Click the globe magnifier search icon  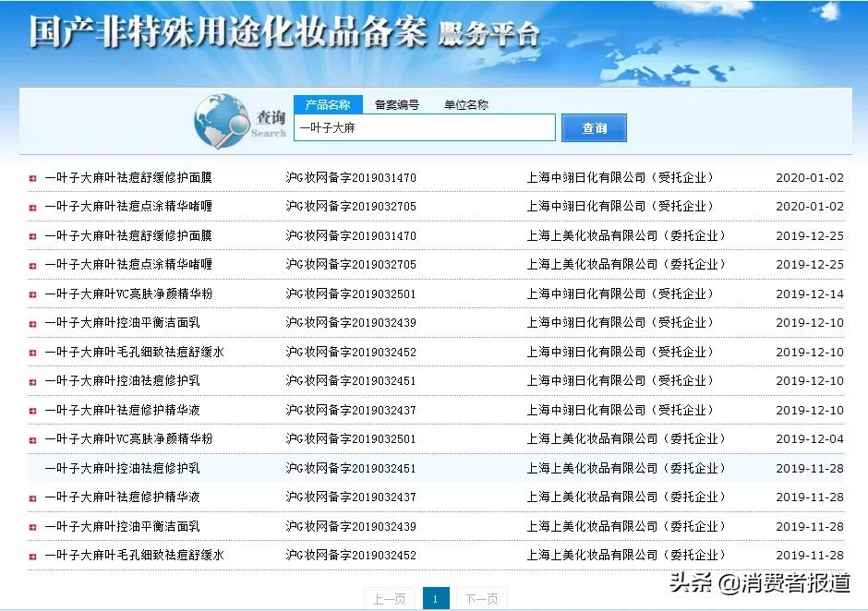pos(222,122)
